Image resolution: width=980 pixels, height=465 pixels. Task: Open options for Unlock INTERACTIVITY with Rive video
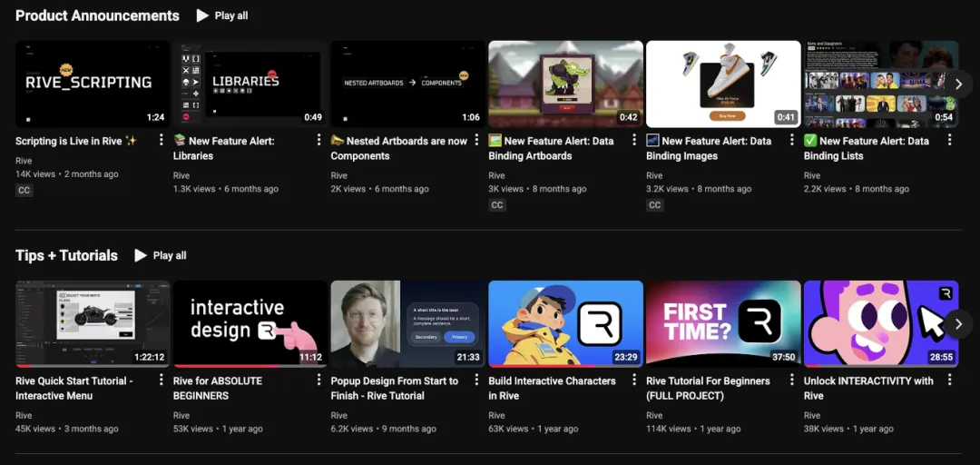click(950, 380)
